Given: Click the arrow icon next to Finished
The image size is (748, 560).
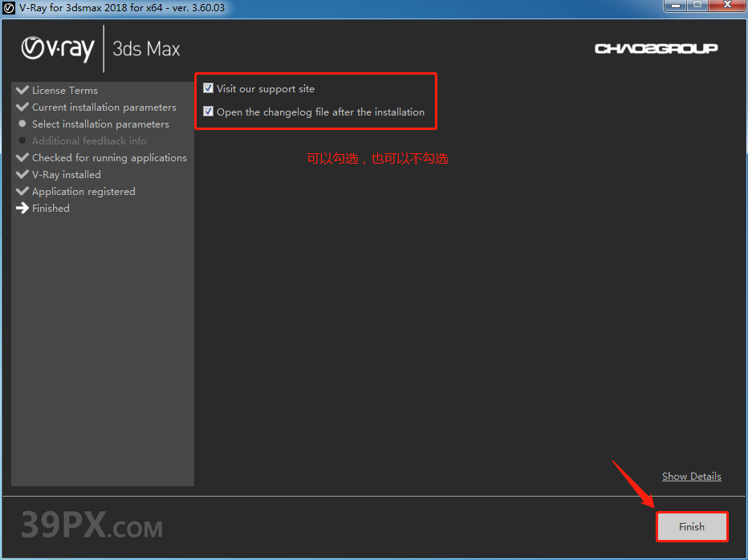Looking at the screenshot, I should pos(22,209).
